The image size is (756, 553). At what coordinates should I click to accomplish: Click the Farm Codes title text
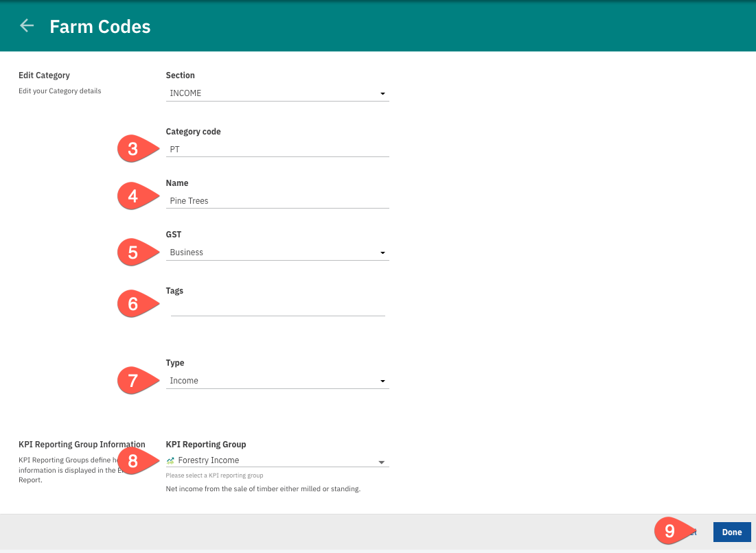[x=100, y=26]
